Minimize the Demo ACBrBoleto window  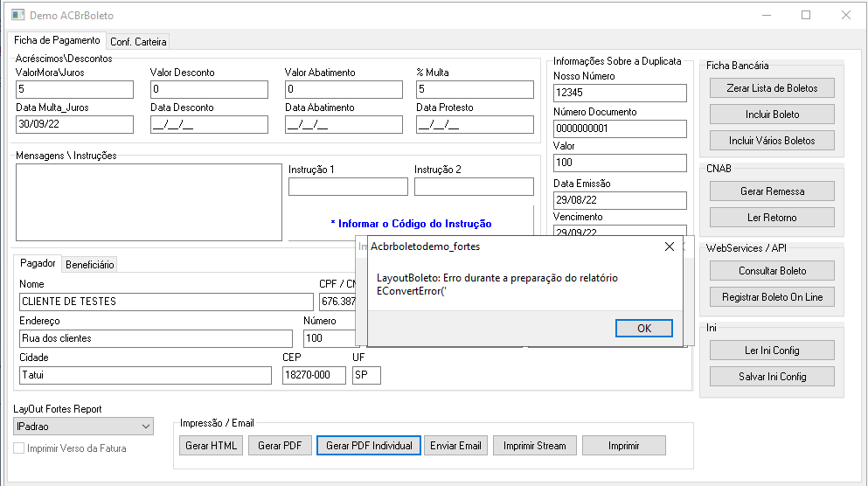click(766, 15)
